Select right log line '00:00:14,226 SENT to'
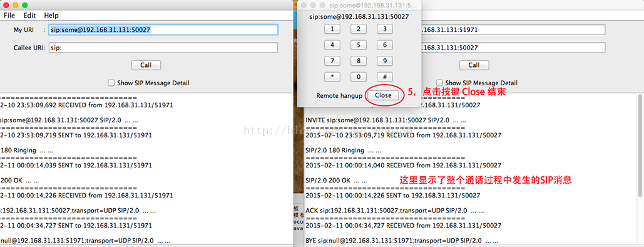This screenshot has width=644, height=247. click(x=392, y=195)
